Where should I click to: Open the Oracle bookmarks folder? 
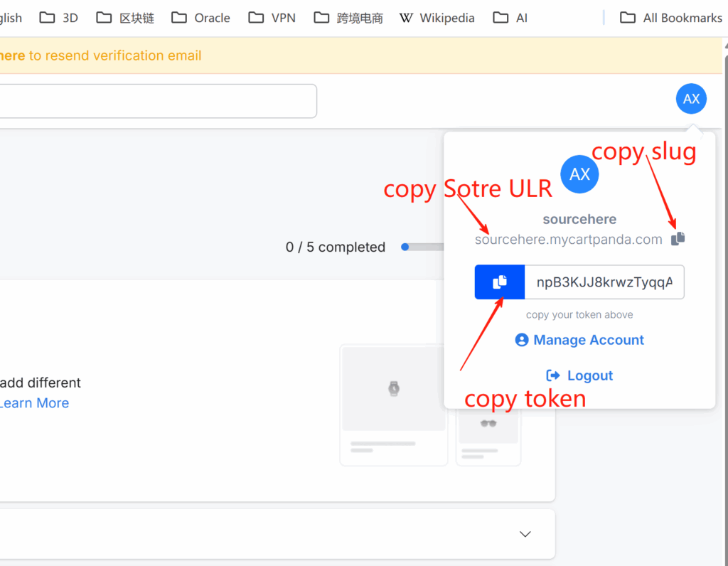[200, 18]
